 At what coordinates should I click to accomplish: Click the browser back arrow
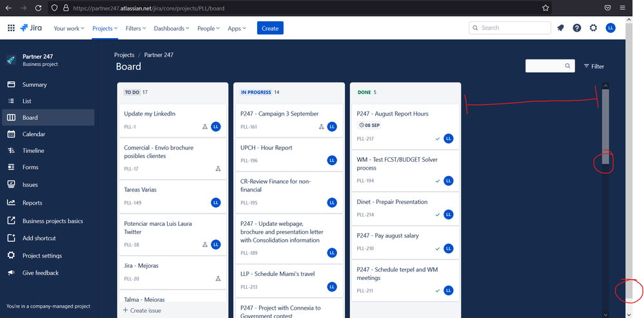coord(8,8)
